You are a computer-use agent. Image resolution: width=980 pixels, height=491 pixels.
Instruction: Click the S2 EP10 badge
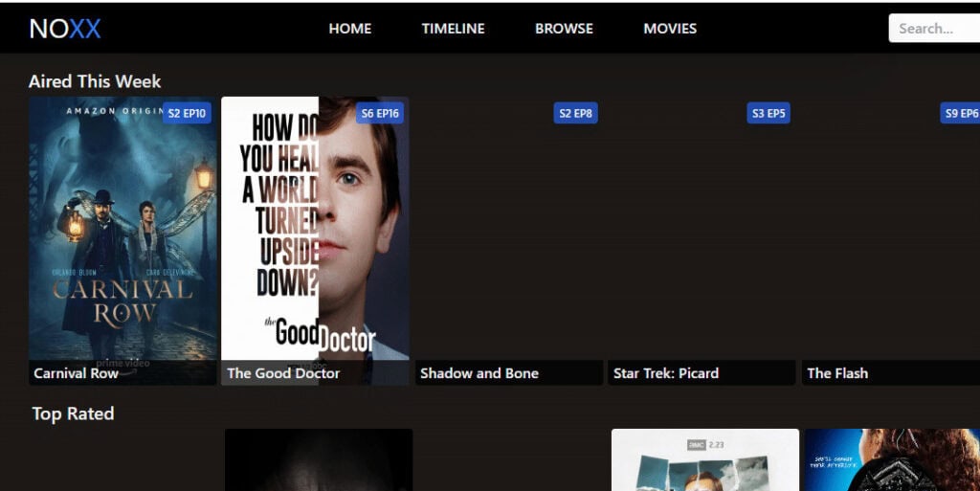pyautogui.click(x=187, y=113)
